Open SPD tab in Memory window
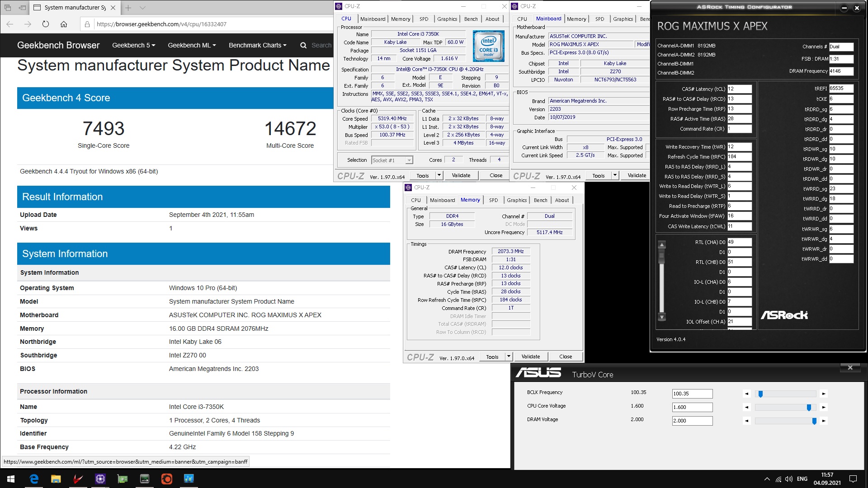The width and height of the screenshot is (868, 488). tap(493, 200)
